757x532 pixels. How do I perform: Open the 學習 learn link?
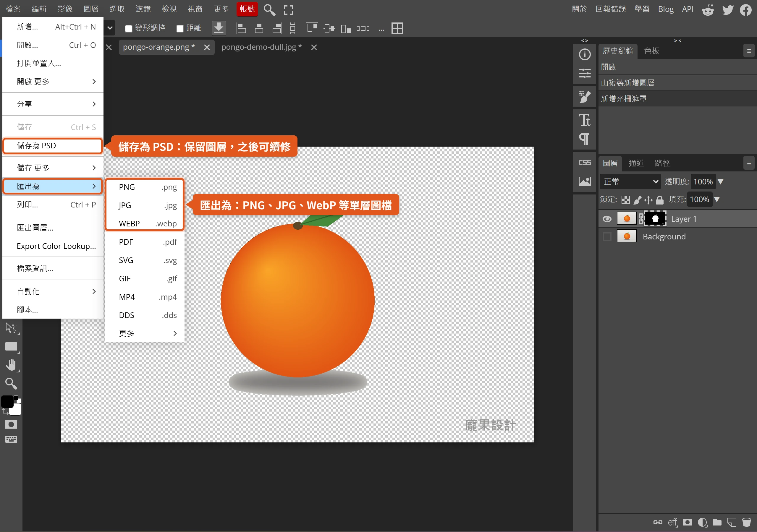click(x=642, y=9)
